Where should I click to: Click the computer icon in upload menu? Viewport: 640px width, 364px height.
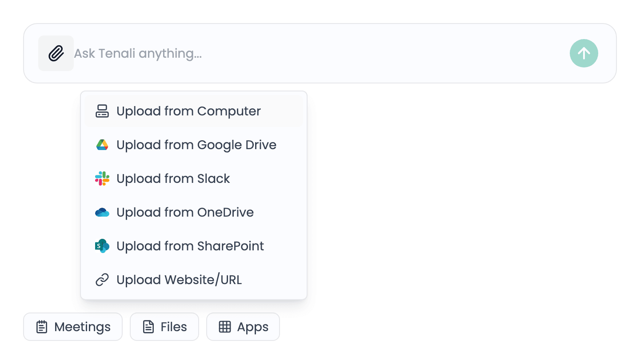click(102, 111)
